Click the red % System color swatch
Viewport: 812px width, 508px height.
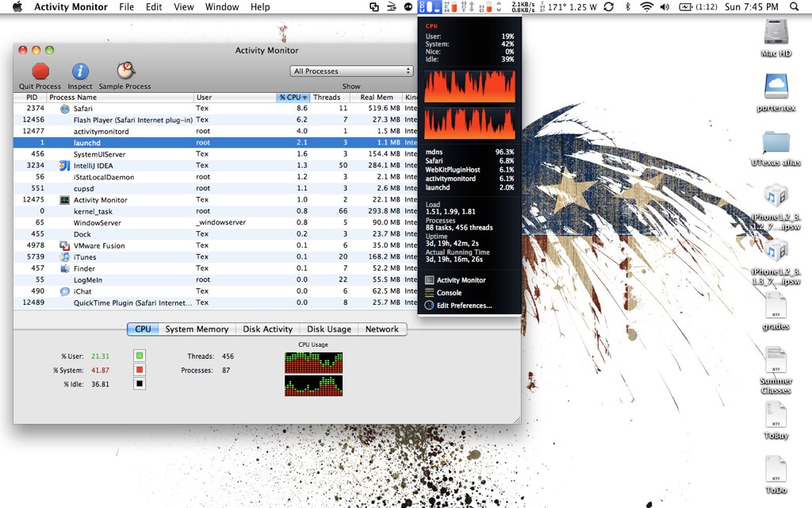point(140,370)
